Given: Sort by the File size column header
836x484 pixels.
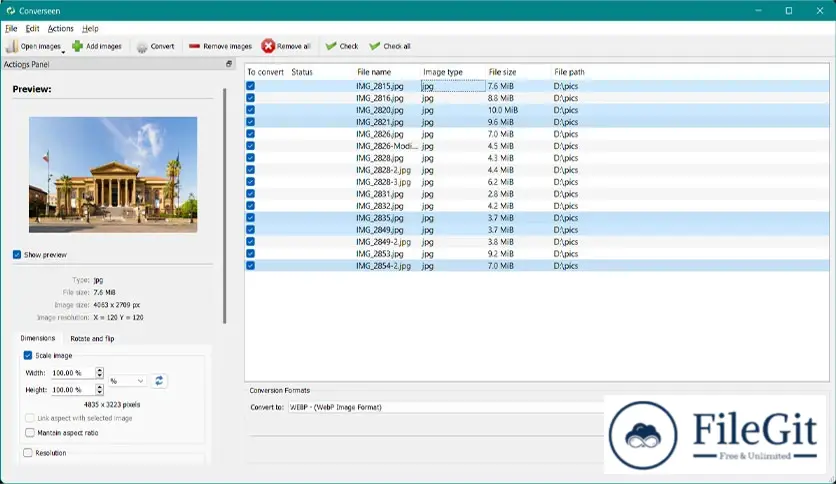Looking at the screenshot, I should pyautogui.click(x=502, y=72).
